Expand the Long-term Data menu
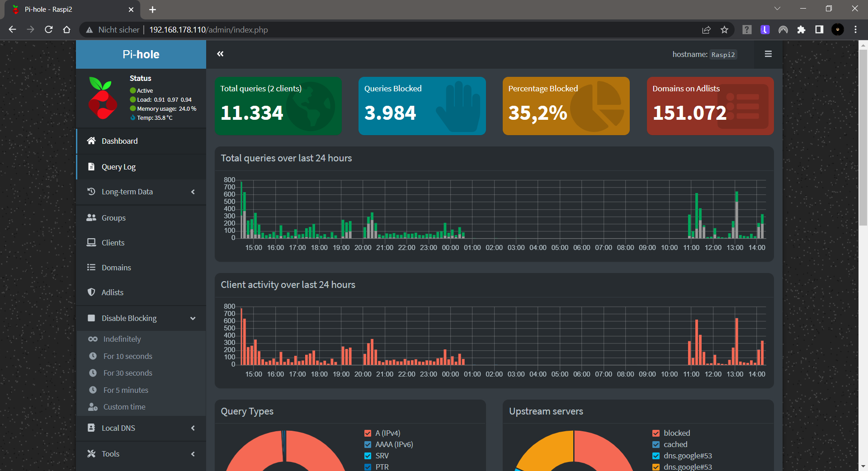The height and width of the screenshot is (471, 868). click(141, 192)
